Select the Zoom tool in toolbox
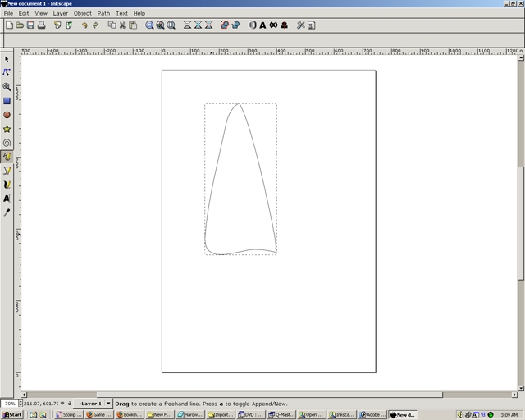Screen dimensions: 525x420 7,87
